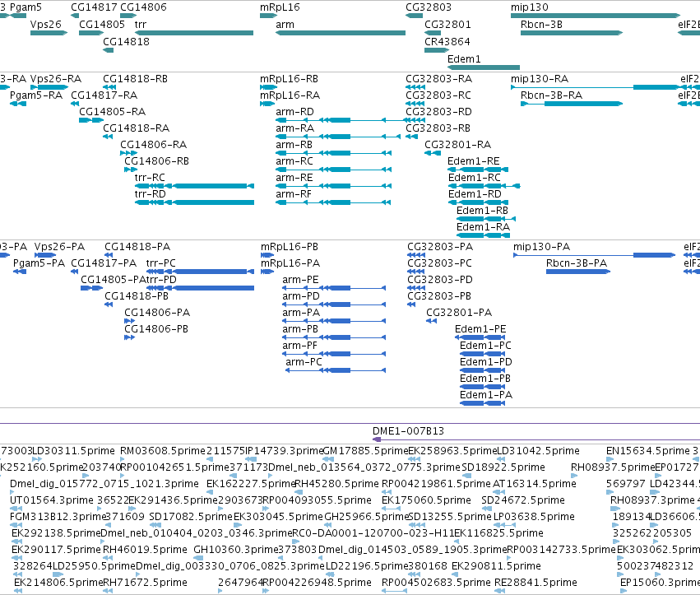Click the EN15634.5prime EST label
Viewport: 700px width, 595px height.
(x=648, y=451)
